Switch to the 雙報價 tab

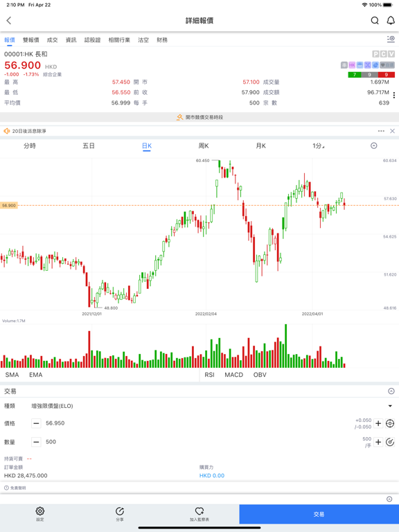point(31,40)
